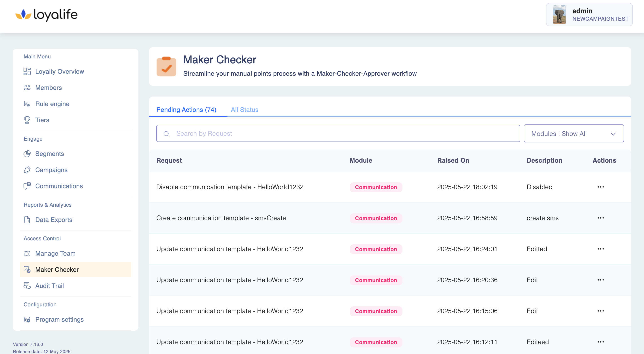The width and height of the screenshot is (644, 354).
Task: Open Rule engine via its icon
Action: pos(27,104)
